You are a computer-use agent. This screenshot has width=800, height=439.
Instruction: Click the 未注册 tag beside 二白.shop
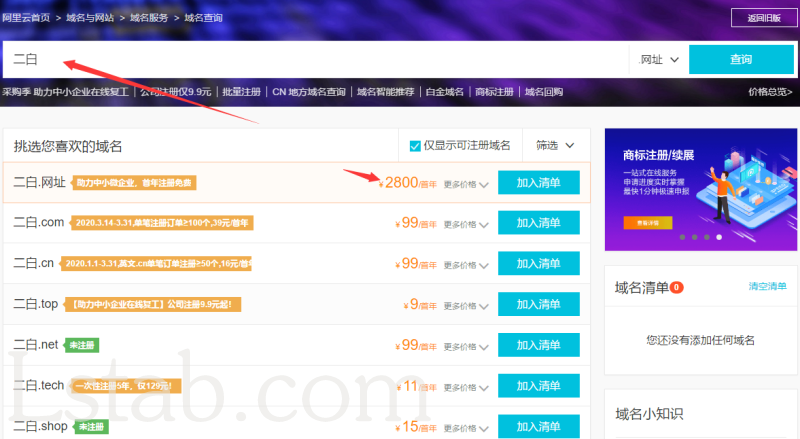pos(91,427)
